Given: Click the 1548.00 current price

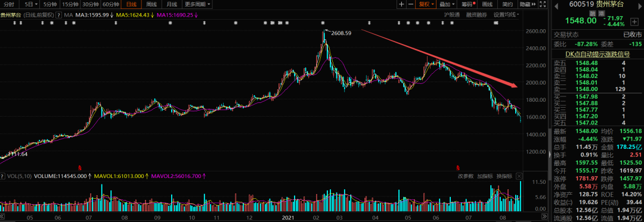Looking at the screenshot, I should (581, 21).
